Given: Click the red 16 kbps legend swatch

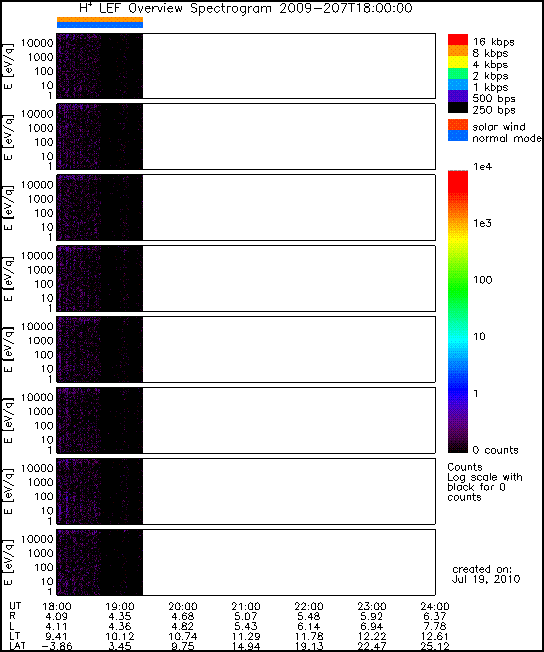Looking at the screenshot, I should (x=457, y=40).
